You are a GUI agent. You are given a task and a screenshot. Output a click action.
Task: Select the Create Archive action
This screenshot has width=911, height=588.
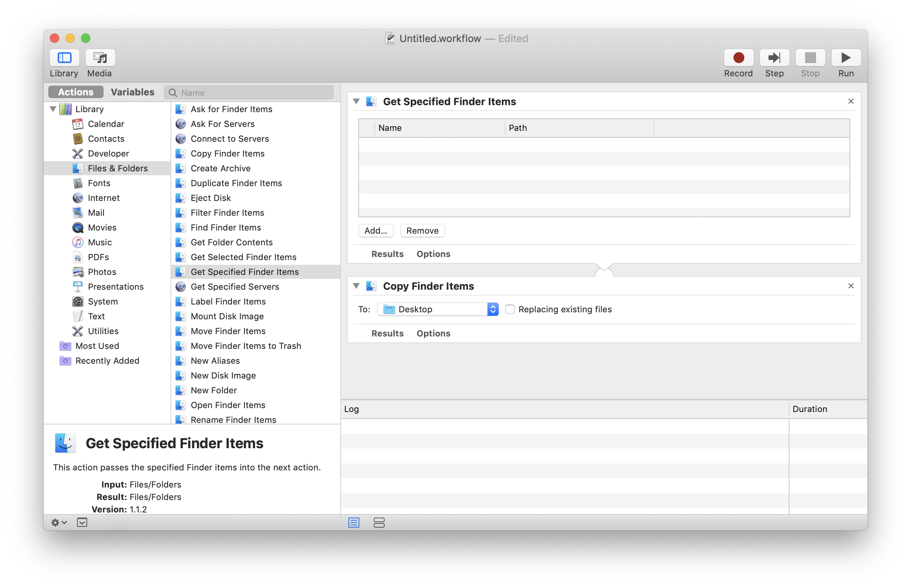[x=256, y=168]
